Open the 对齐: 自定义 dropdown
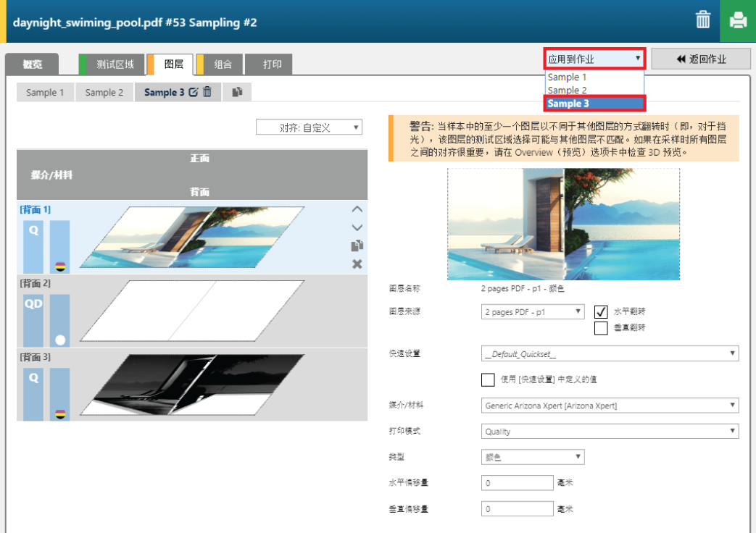The image size is (756, 533). point(309,127)
